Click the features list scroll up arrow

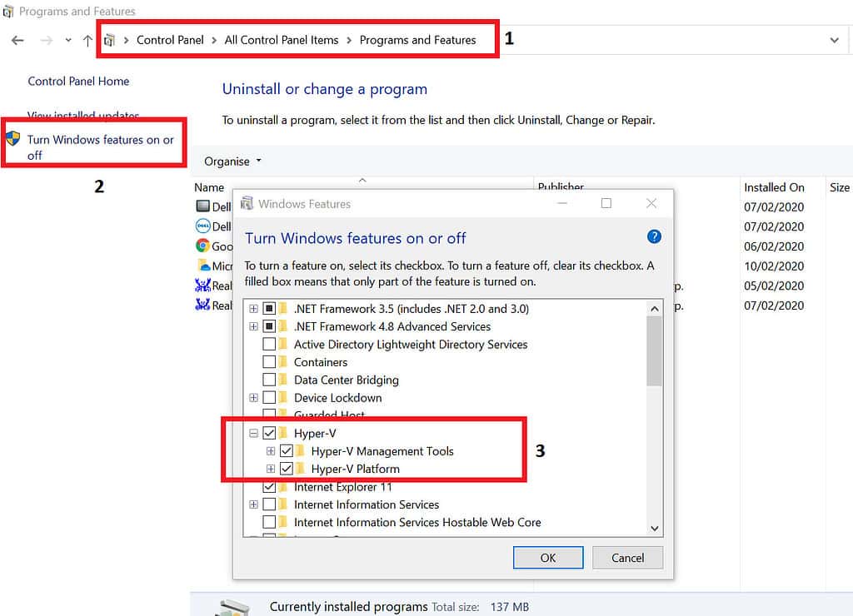click(655, 309)
